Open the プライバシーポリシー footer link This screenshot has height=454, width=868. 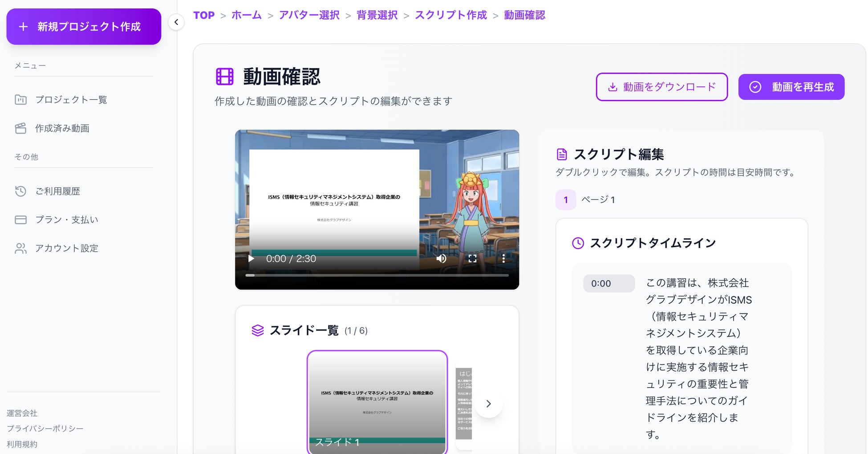pyautogui.click(x=45, y=429)
